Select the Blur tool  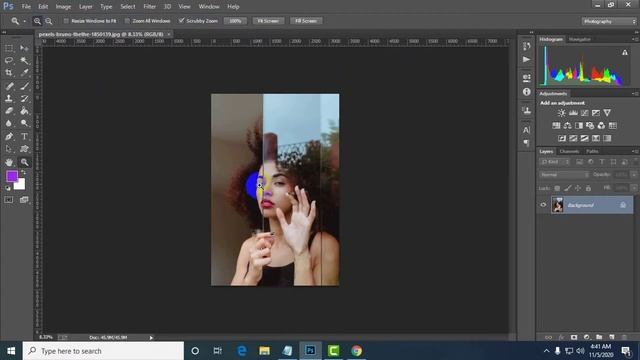(x=9, y=123)
